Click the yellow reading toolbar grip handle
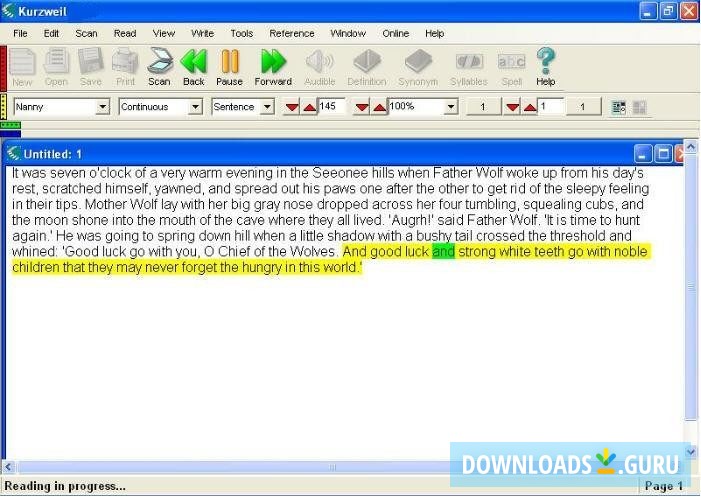This screenshot has width=701, height=497. click(x=3, y=107)
